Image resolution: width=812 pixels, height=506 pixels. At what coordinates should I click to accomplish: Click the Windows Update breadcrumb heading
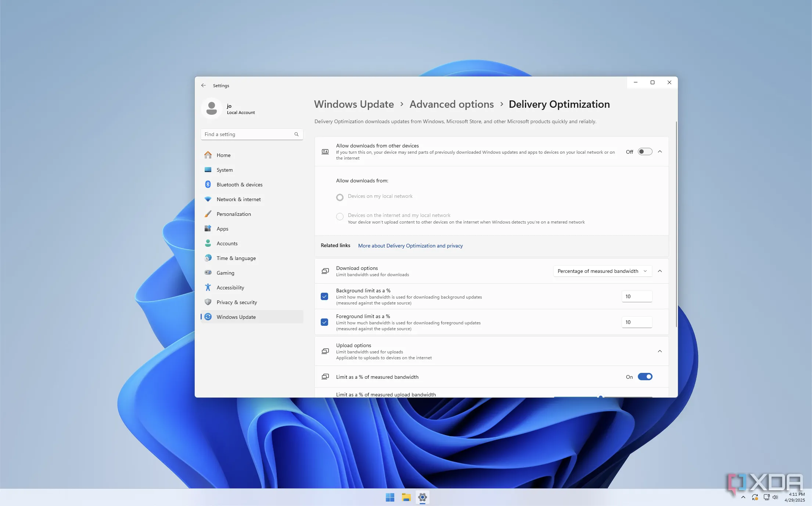pyautogui.click(x=353, y=104)
